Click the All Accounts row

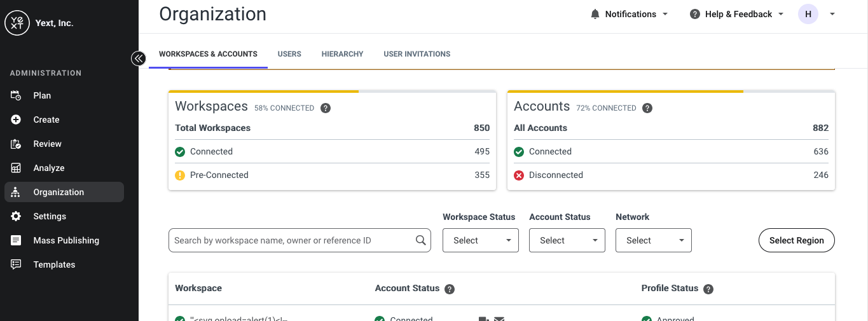(671, 128)
